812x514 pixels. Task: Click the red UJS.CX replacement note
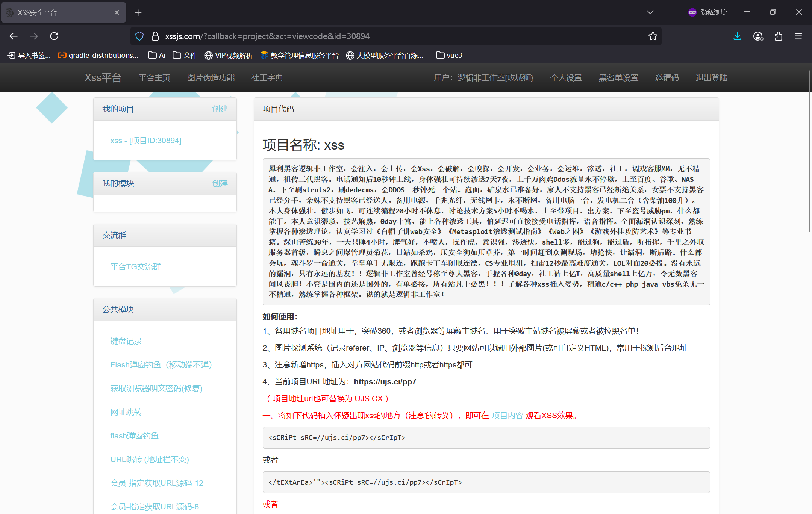tap(327, 399)
